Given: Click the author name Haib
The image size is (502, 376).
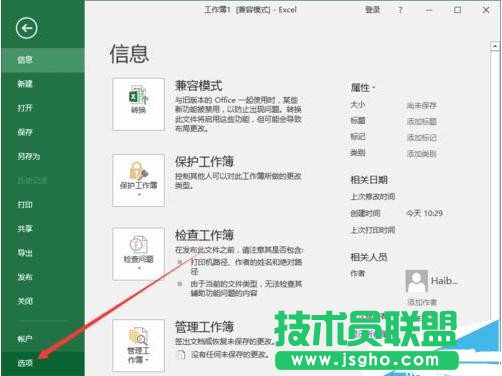Looking at the screenshot, I should (444, 281).
